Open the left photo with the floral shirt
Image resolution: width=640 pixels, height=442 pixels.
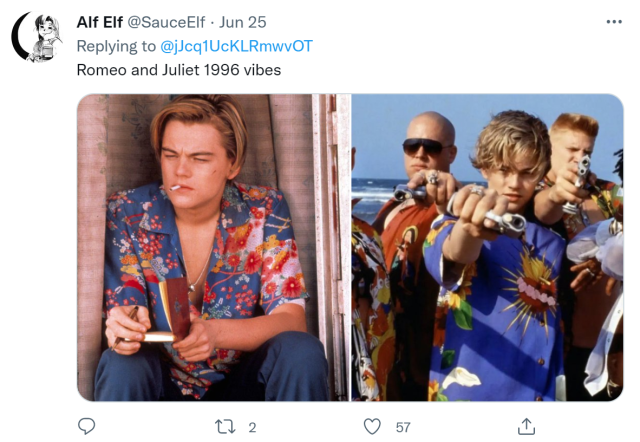(x=213, y=247)
